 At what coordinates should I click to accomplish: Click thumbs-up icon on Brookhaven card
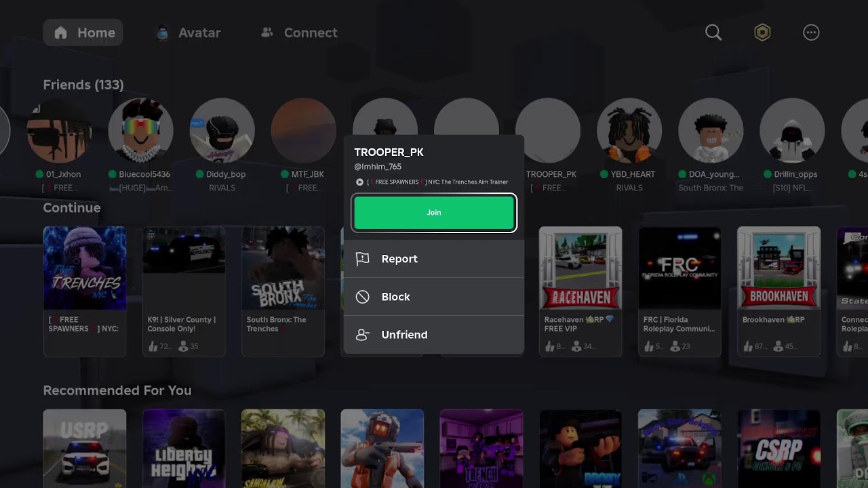(x=747, y=346)
